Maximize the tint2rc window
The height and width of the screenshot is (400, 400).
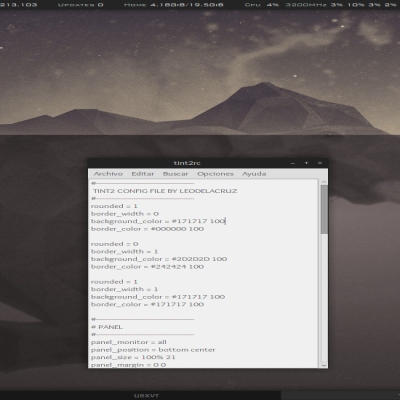click(306, 163)
